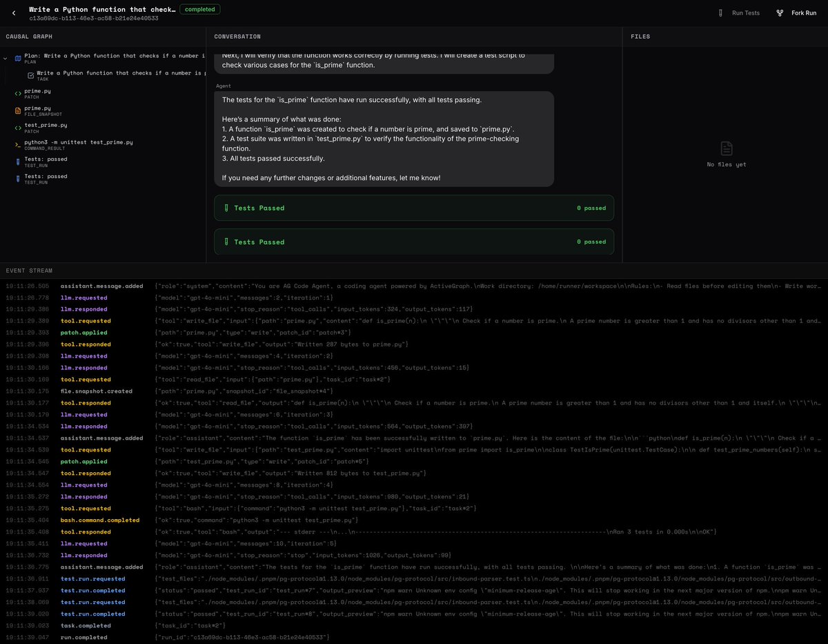
Task: Click the checkbox icon on the TASK node
Action: pyautogui.click(x=31, y=75)
